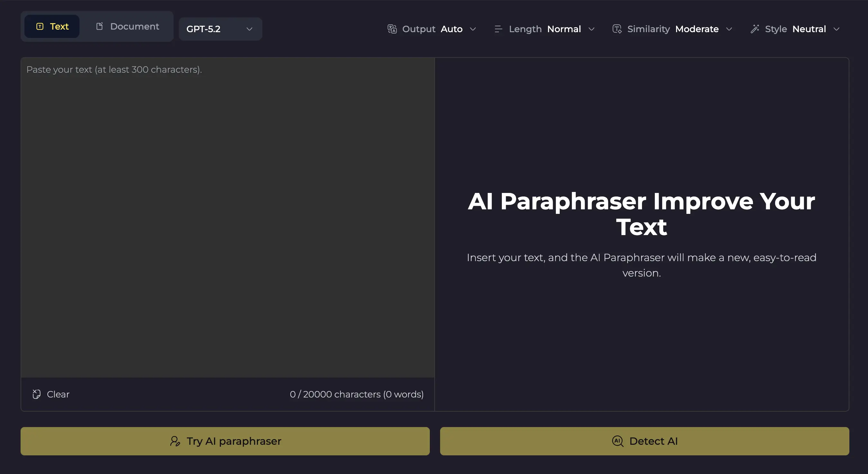This screenshot has height=474, width=868.
Task: Click the magnifier icon in Detect AI
Action: (x=617, y=441)
